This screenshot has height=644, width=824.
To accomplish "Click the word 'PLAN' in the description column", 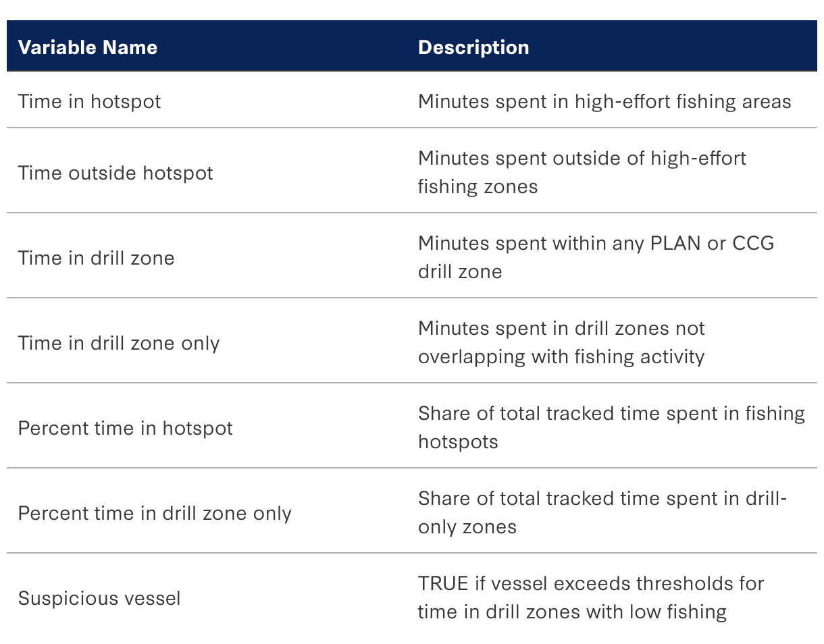I will tap(675, 243).
